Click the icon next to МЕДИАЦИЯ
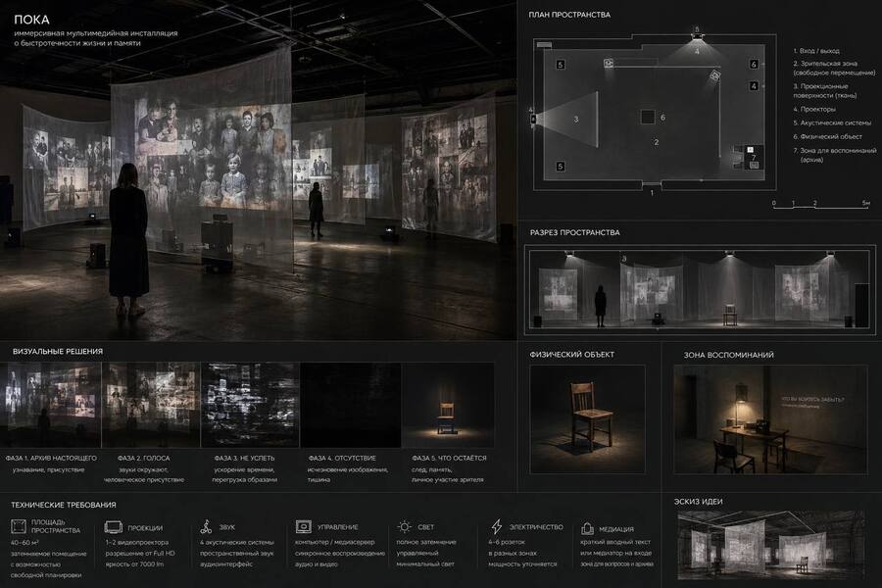 (587, 528)
